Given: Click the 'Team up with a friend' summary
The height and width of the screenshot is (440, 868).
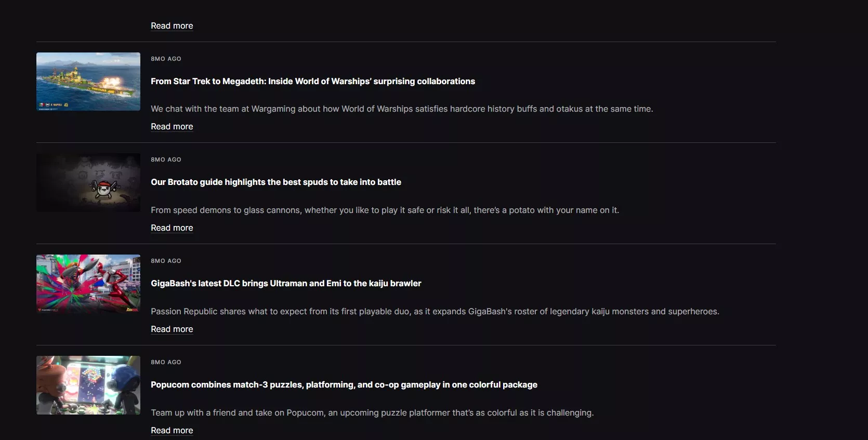Looking at the screenshot, I should 372,413.
